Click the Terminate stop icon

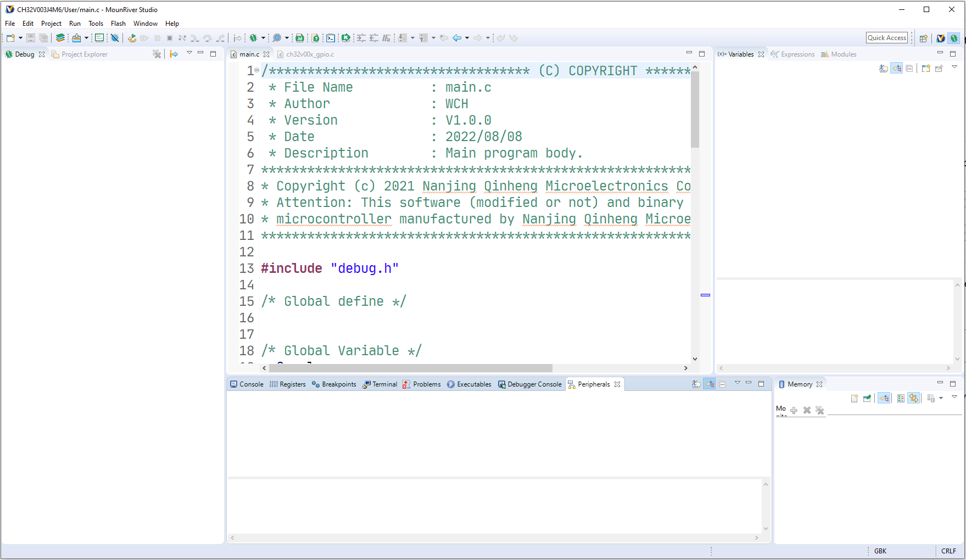[x=170, y=38]
